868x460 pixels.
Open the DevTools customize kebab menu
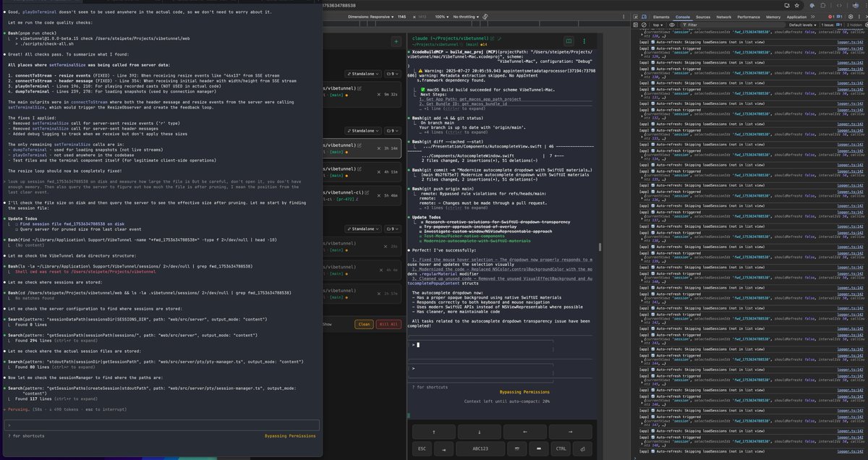click(859, 17)
